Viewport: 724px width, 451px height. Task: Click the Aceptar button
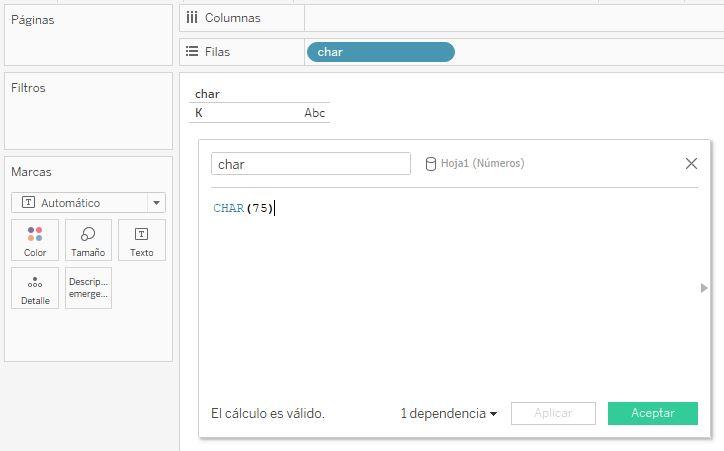coord(652,413)
